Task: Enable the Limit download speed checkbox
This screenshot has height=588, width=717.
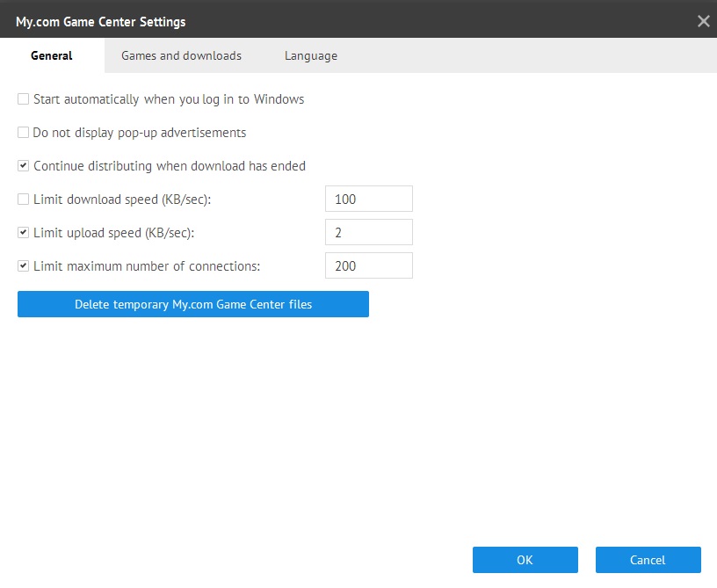Action: point(24,200)
